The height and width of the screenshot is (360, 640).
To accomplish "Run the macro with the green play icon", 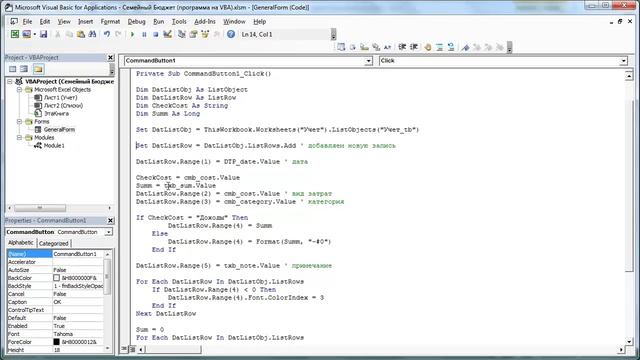I will click(x=132, y=34).
